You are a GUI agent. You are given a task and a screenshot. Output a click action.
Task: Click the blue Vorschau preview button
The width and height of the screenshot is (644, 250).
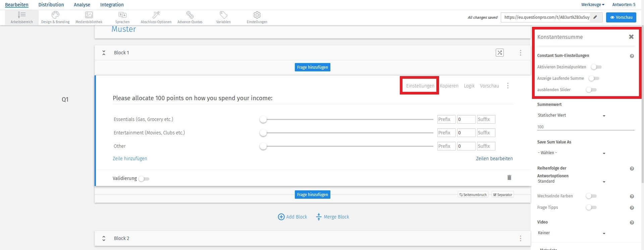point(621,17)
